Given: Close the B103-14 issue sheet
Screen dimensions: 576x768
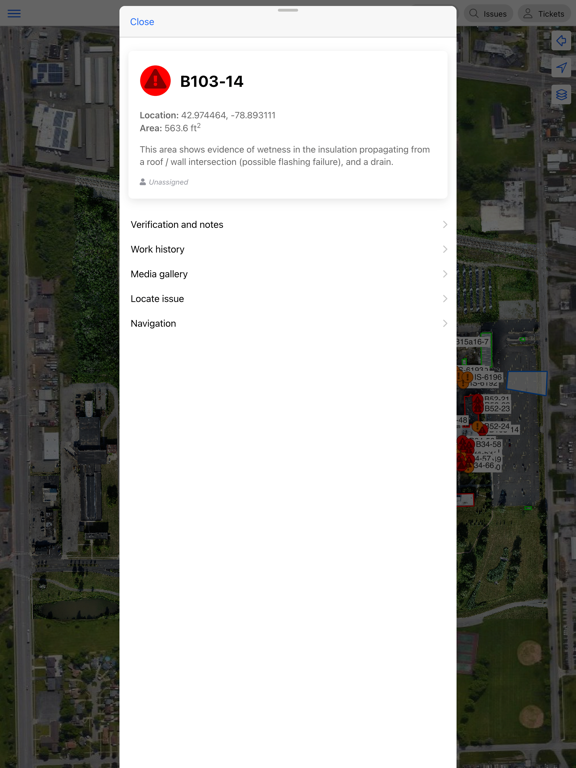Looking at the screenshot, I should click(142, 22).
